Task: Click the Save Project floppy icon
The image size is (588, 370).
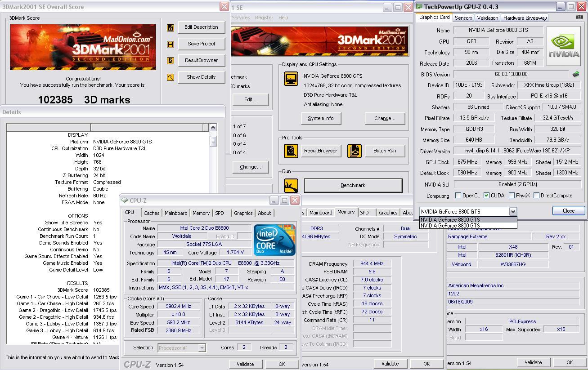Action: (x=171, y=44)
